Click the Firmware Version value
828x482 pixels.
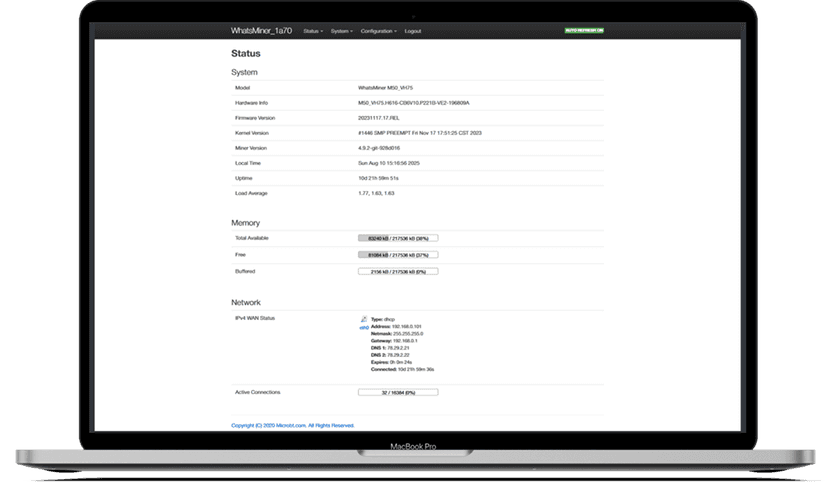point(379,118)
